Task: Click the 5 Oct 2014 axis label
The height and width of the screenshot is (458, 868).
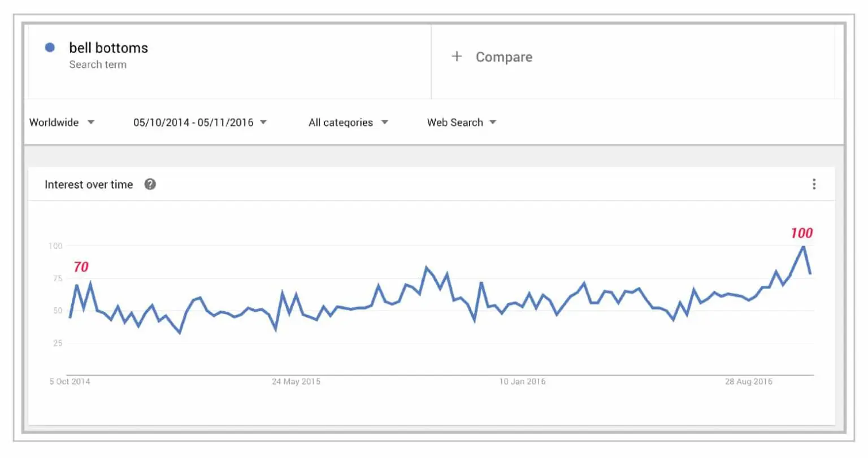Action: point(70,382)
